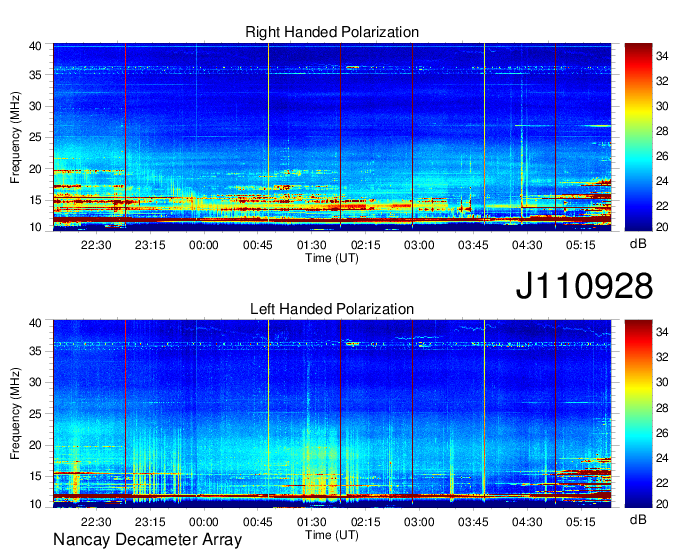Click the "20" frequency tick of Right Handed plot

[x=35, y=169]
